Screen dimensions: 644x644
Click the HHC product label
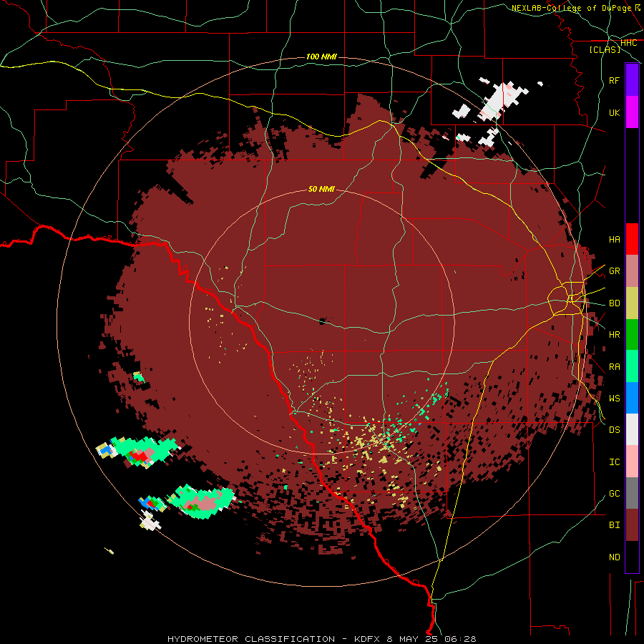tap(628, 43)
